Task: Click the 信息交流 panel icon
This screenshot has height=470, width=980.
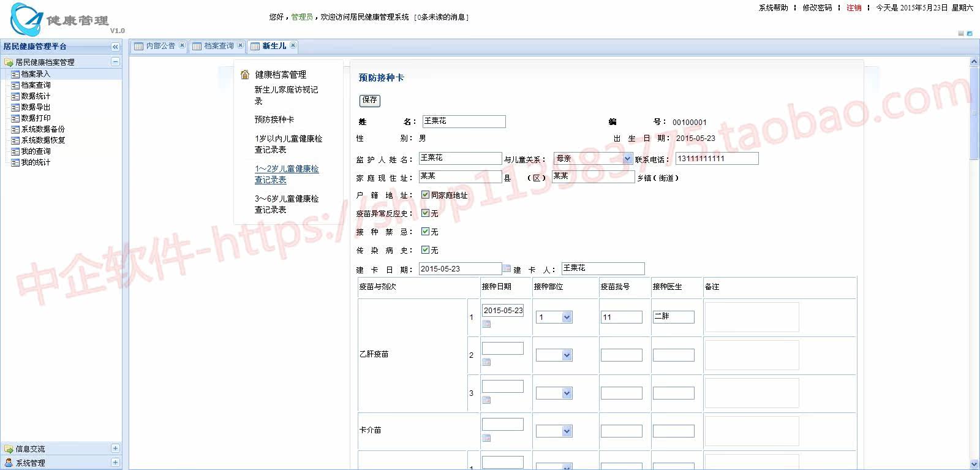Action: (x=9, y=449)
